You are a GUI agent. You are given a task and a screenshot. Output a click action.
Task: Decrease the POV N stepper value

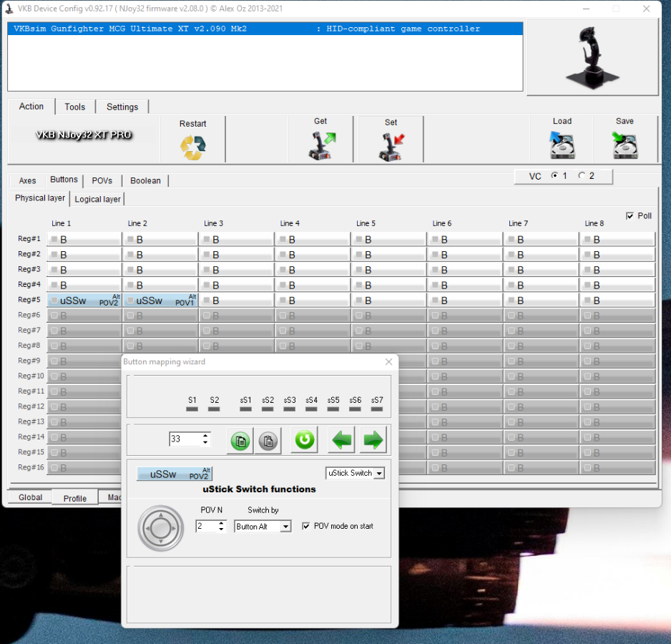pos(221,530)
